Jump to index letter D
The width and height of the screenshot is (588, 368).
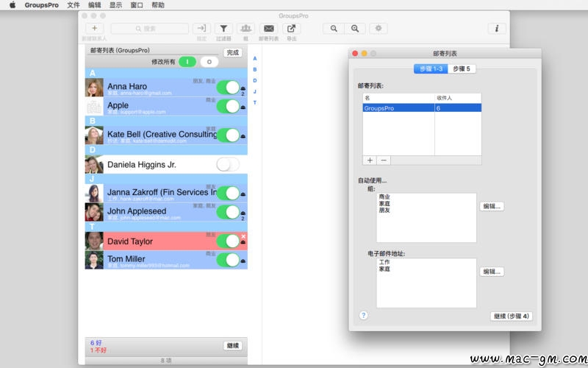[254, 80]
